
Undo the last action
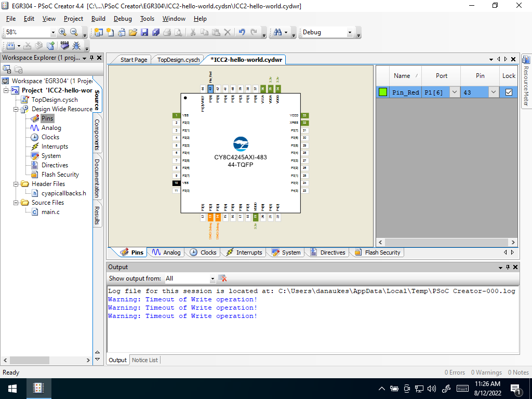click(x=242, y=32)
